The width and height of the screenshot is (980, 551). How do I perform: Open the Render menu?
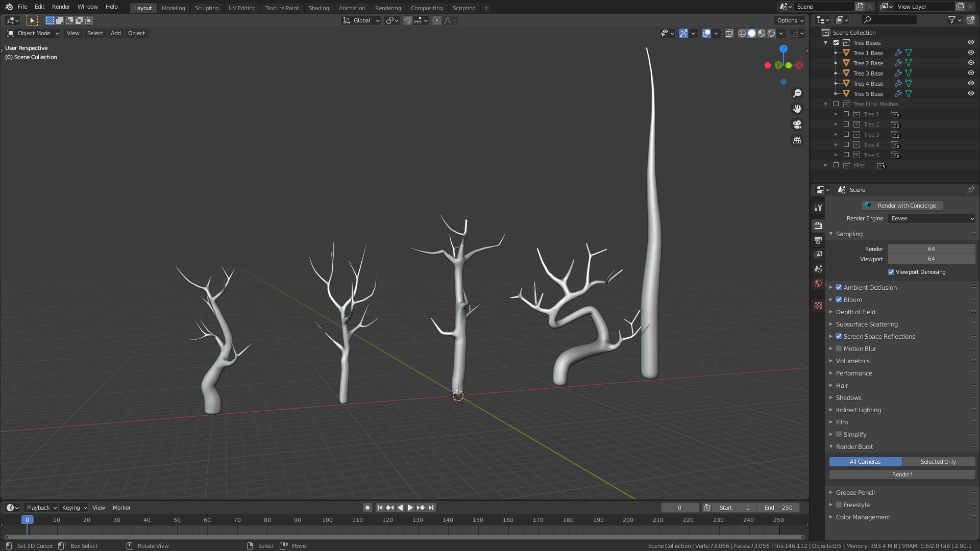click(61, 7)
